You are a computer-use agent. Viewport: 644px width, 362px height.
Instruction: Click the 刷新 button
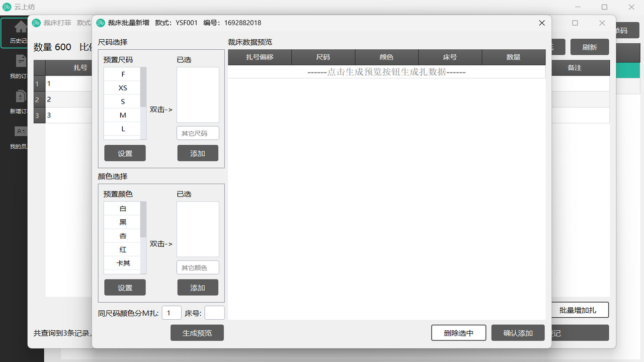tap(589, 47)
